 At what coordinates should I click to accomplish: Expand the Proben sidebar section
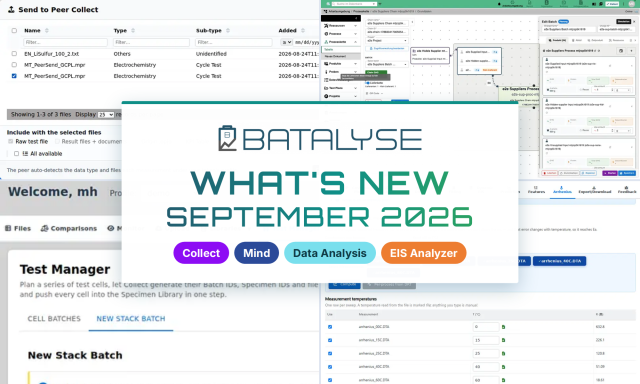356,72
